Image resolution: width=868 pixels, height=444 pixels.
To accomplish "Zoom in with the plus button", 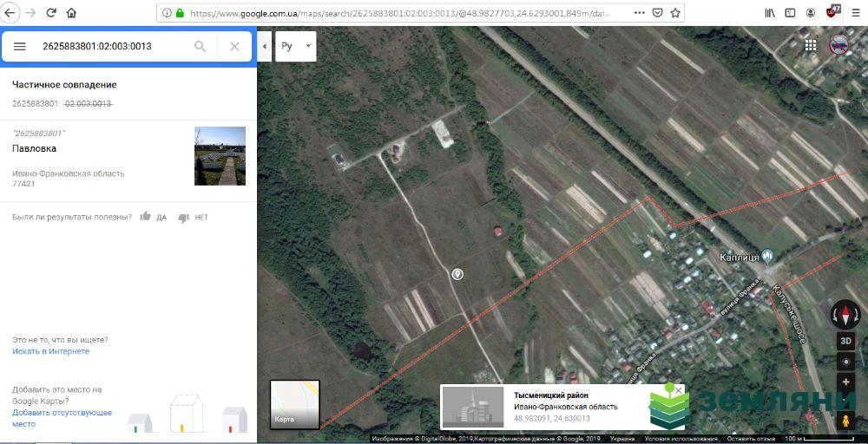I will (845, 382).
